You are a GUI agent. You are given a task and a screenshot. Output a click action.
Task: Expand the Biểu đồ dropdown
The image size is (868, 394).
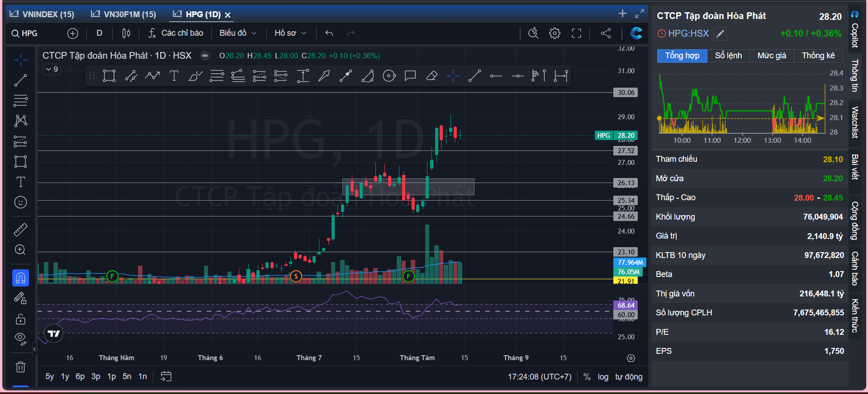point(238,33)
